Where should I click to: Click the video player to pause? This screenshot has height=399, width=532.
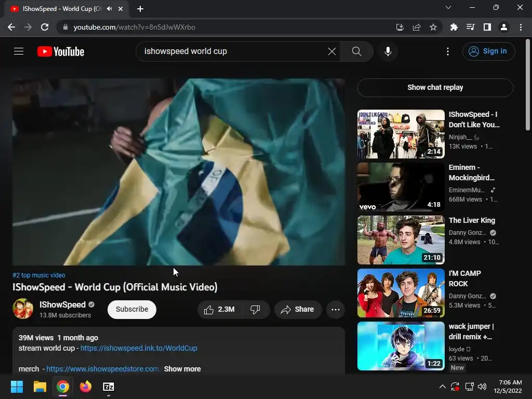pyautogui.click(x=179, y=171)
